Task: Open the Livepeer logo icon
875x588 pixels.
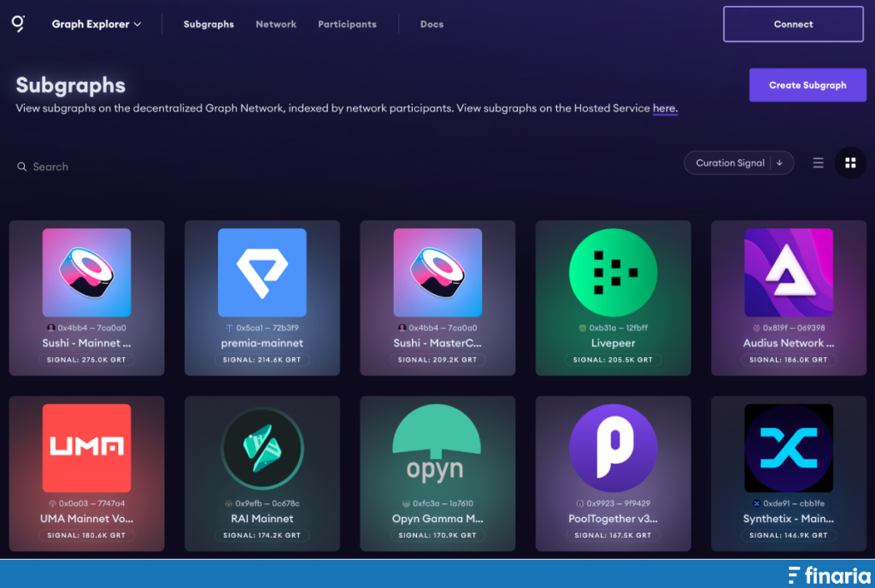Action: pyautogui.click(x=613, y=273)
